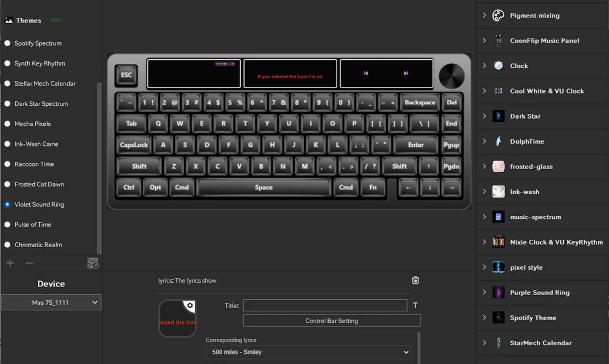Click the DolphTime dolphin icon
609x364 pixels.
[498, 141]
